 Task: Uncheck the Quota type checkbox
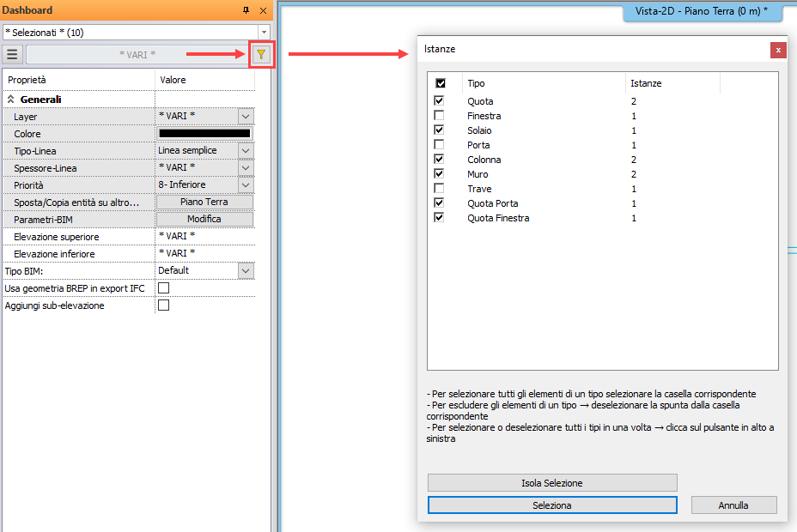pos(439,101)
